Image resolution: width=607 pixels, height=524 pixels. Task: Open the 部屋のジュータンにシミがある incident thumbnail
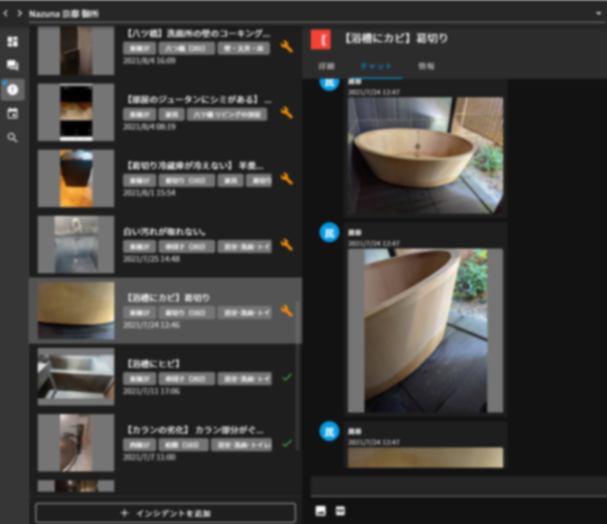(x=76, y=112)
